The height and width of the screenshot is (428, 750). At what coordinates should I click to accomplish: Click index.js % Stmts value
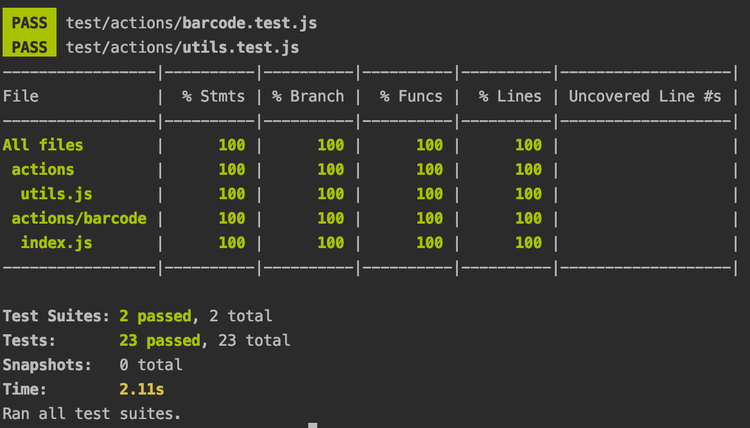pyautogui.click(x=232, y=242)
